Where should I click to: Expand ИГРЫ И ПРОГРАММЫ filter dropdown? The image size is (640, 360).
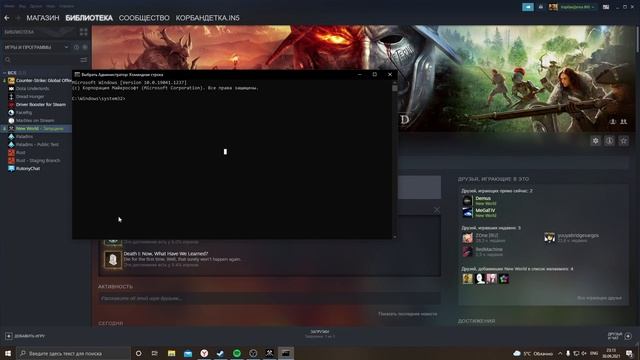tap(36, 47)
